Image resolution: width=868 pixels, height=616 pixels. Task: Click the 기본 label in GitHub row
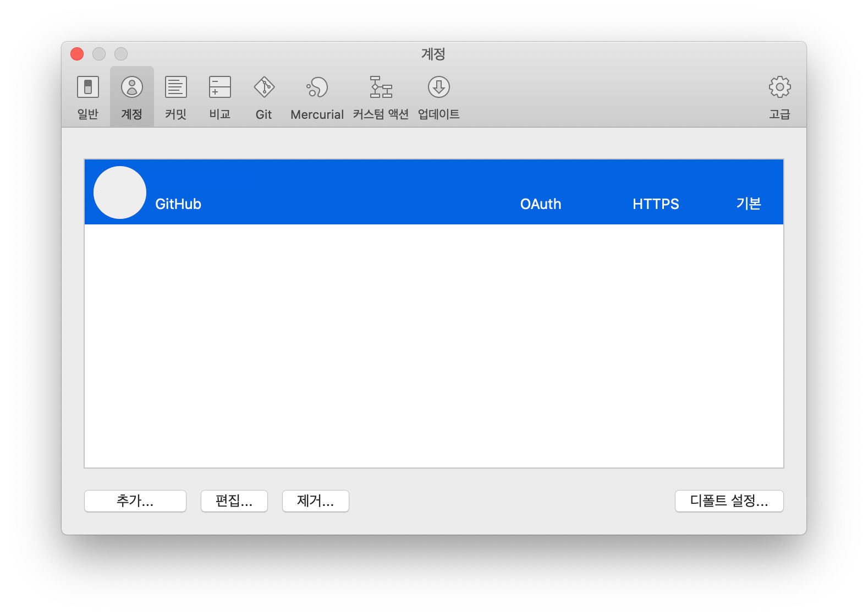click(749, 204)
